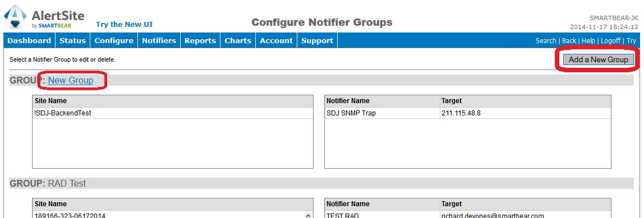Viewport: 644px width, 218px height.
Task: Click the Back link in top bar
Action: click(569, 41)
